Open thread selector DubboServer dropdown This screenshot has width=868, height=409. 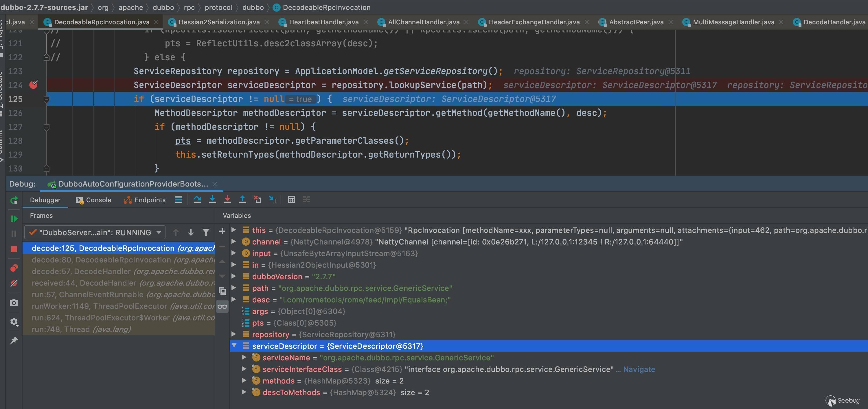click(95, 233)
